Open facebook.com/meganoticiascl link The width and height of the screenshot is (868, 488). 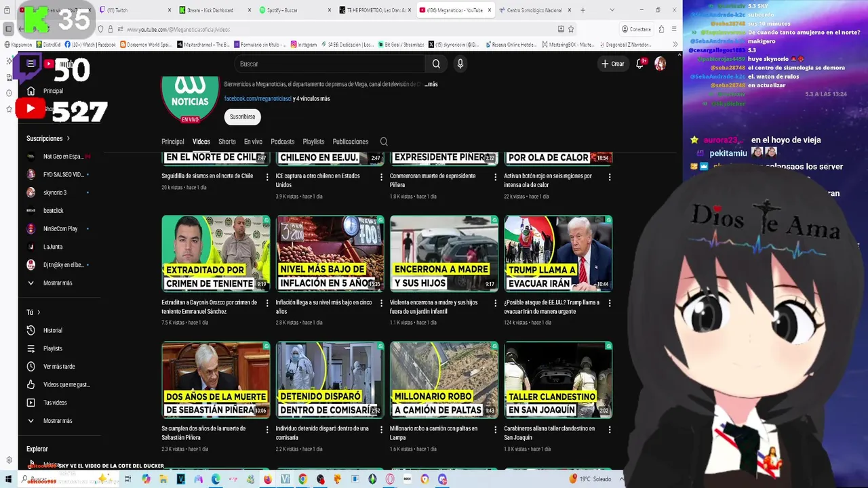click(258, 98)
